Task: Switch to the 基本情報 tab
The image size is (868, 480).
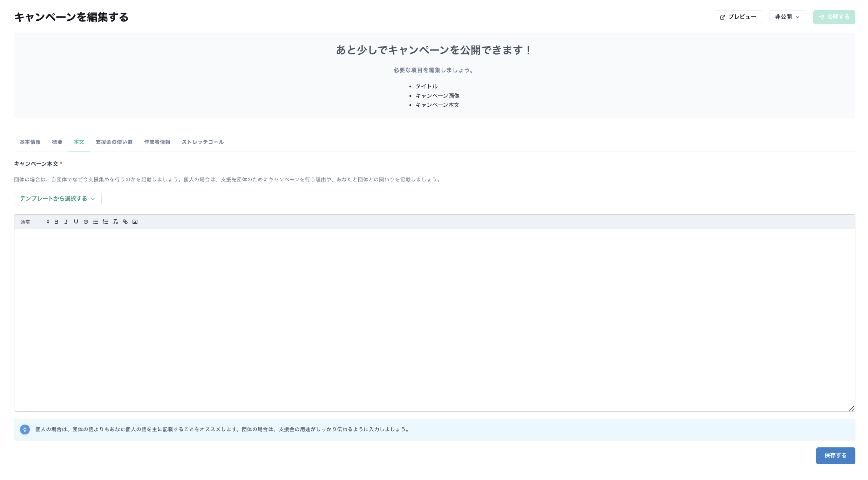Action: tap(30, 142)
